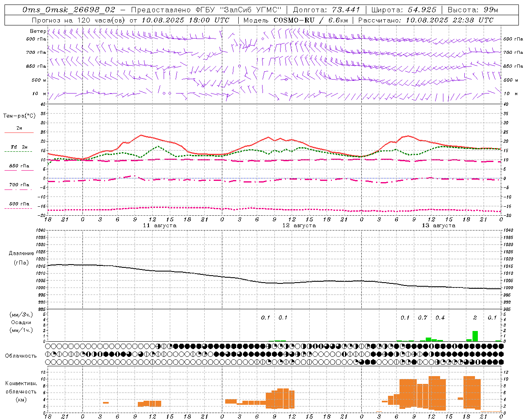Click the tallest green precipitation bar

pos(475,336)
